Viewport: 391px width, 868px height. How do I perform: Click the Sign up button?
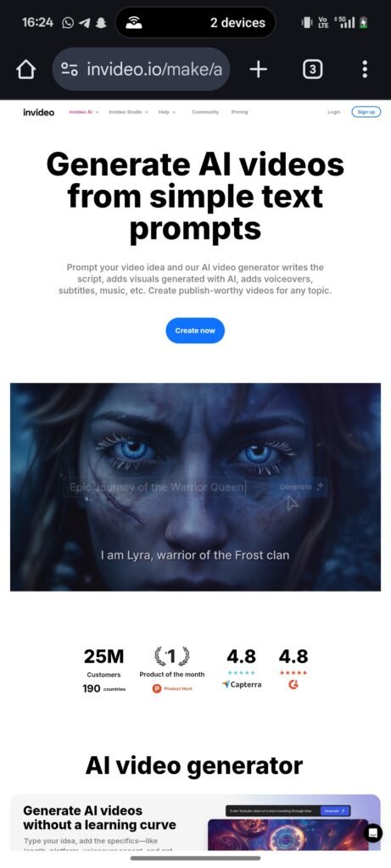click(366, 112)
